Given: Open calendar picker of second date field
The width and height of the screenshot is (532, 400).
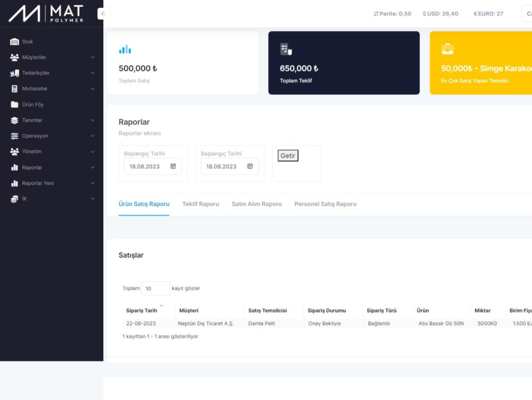Looking at the screenshot, I should click(250, 166).
